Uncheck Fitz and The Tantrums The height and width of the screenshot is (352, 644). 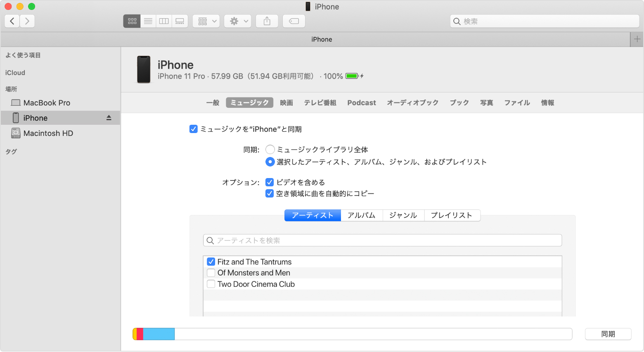tap(211, 262)
